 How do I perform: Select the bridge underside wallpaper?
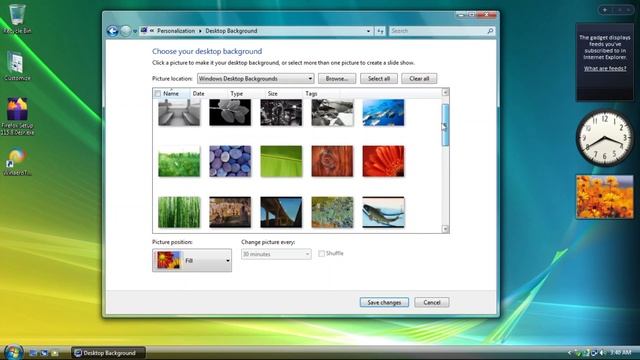click(x=281, y=212)
